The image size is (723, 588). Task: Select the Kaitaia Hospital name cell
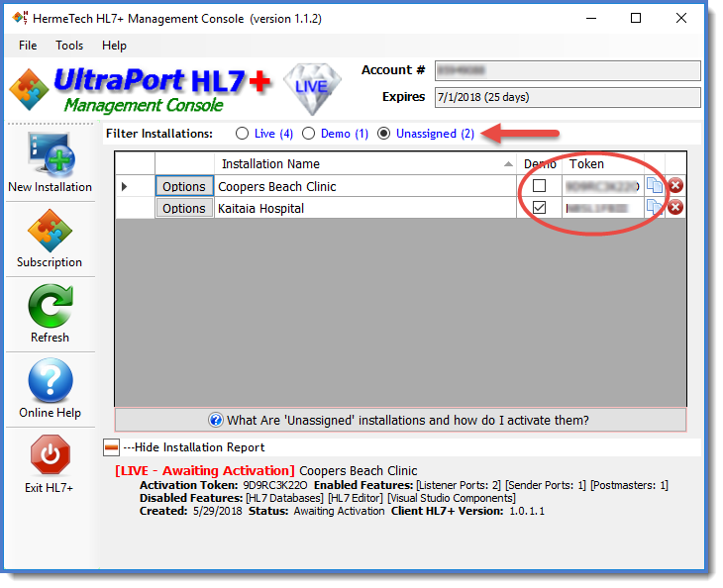coord(364,208)
